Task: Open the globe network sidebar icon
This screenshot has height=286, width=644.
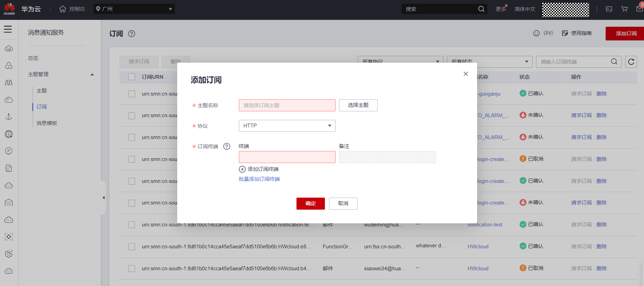Action: [x=9, y=134]
